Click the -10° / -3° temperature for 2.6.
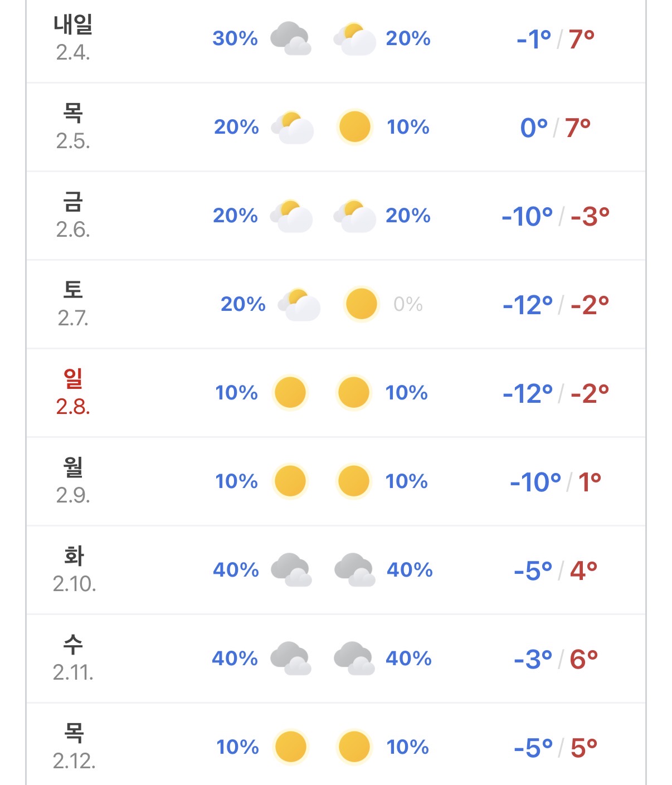 click(556, 216)
